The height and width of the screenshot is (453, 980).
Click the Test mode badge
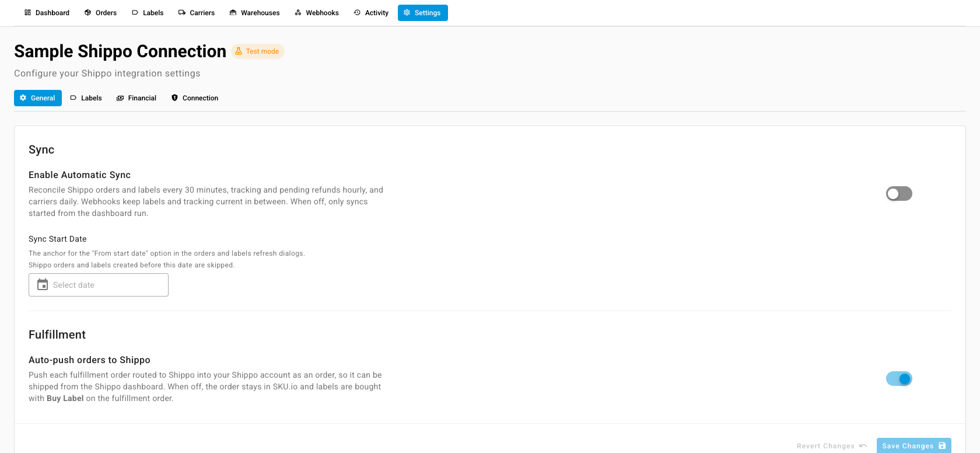tap(258, 51)
